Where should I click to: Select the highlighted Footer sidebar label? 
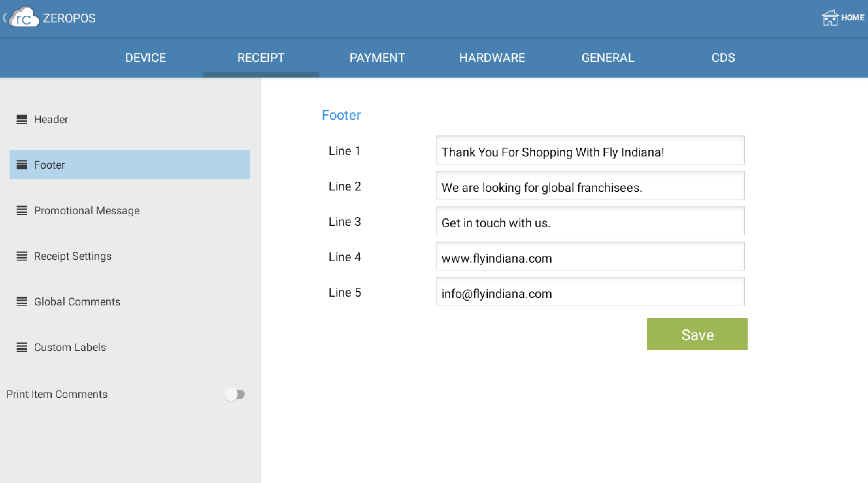click(x=49, y=165)
